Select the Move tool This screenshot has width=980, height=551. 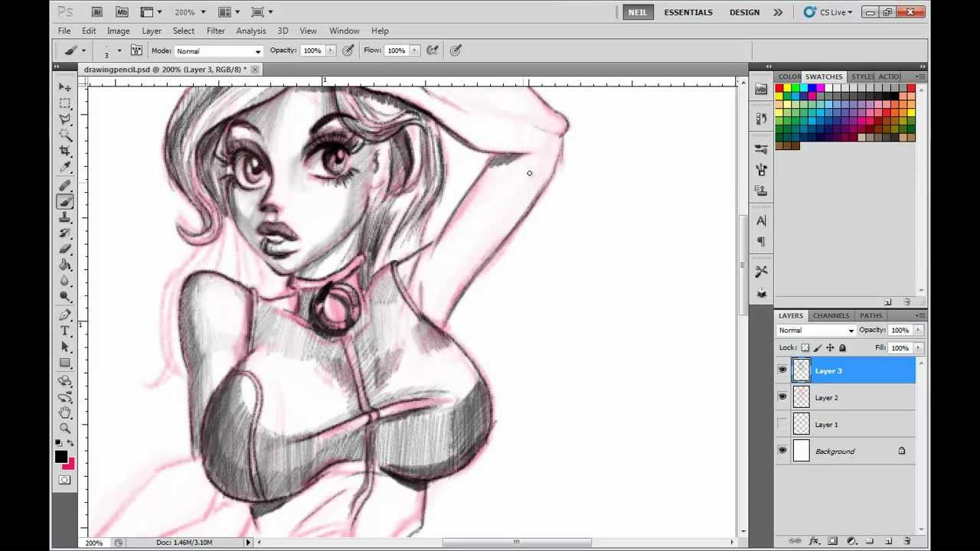click(65, 87)
